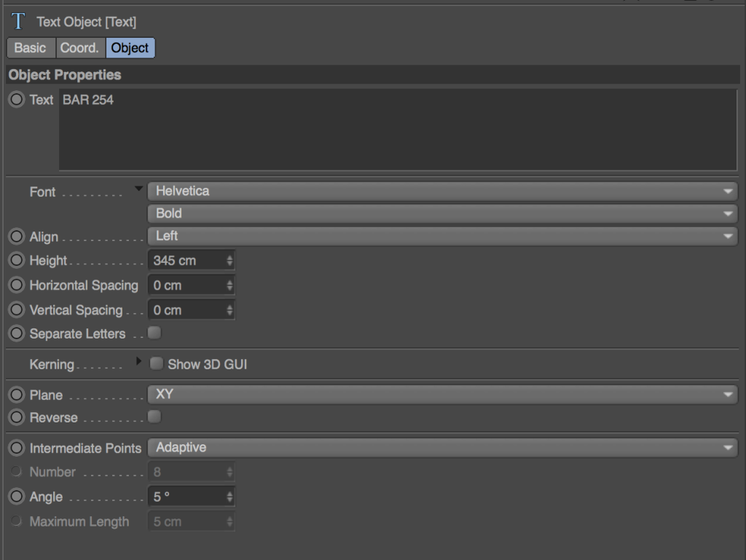The width and height of the screenshot is (746, 560).
Task: Toggle the Plane animation dot
Action: point(17,395)
